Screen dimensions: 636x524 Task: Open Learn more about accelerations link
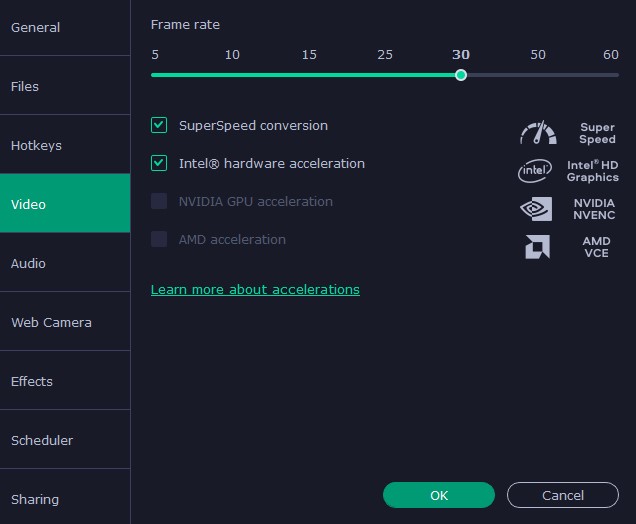tap(255, 289)
